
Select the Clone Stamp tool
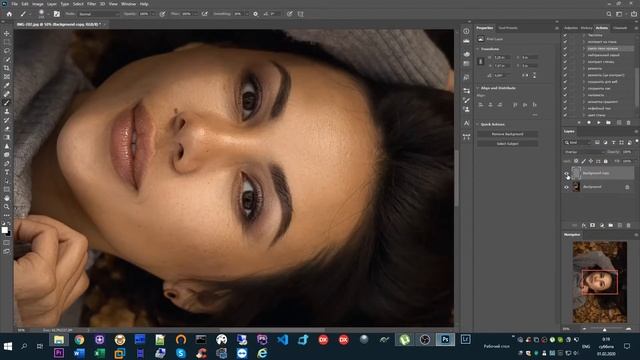[x=7, y=111]
